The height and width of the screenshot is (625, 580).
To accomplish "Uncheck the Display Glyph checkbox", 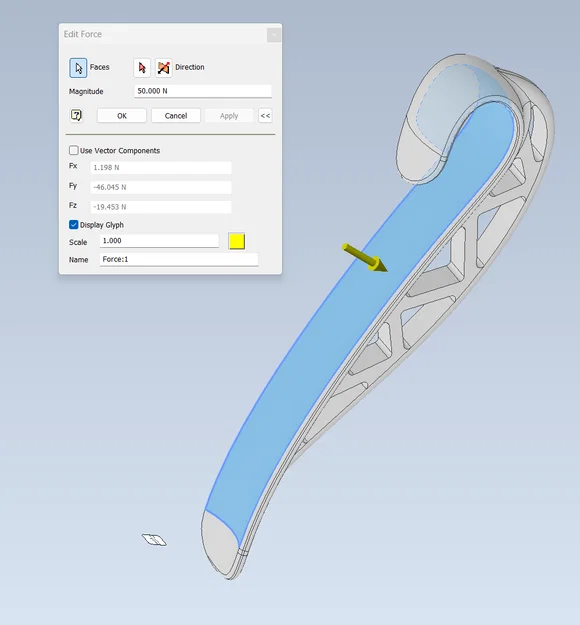I will (x=74, y=225).
